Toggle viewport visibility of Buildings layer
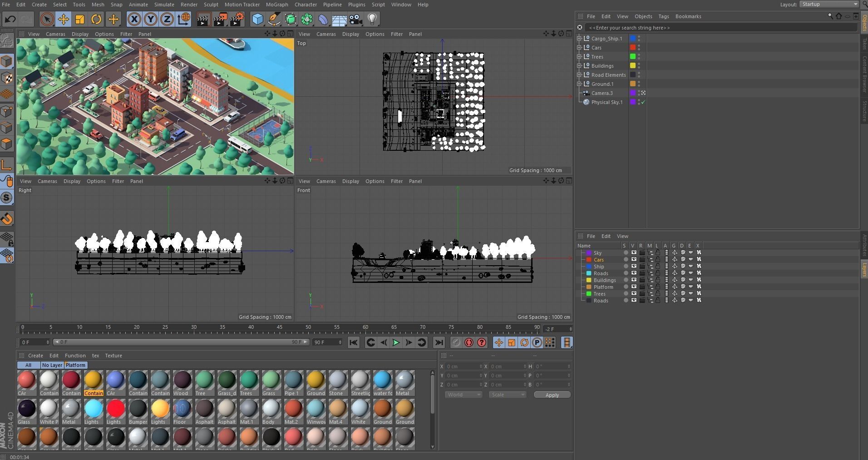 634,280
